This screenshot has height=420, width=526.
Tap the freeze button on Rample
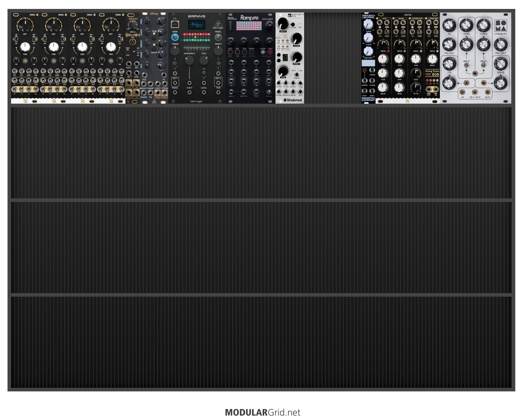pyautogui.click(x=252, y=52)
